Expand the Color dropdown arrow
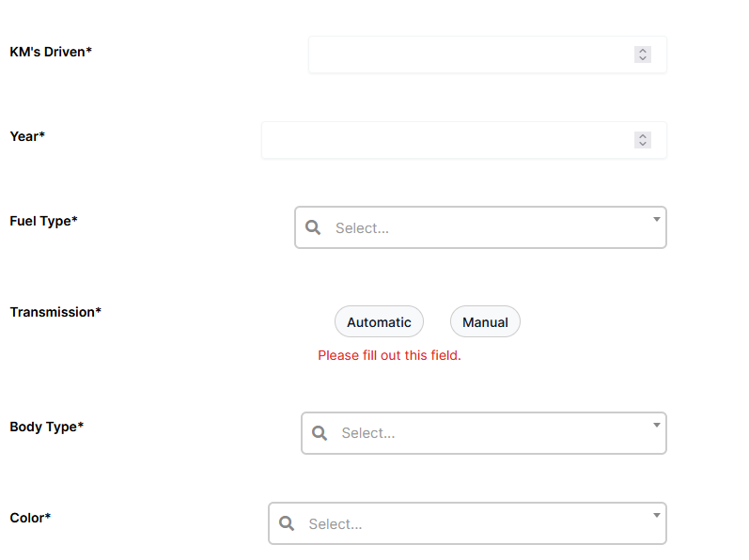 656,515
